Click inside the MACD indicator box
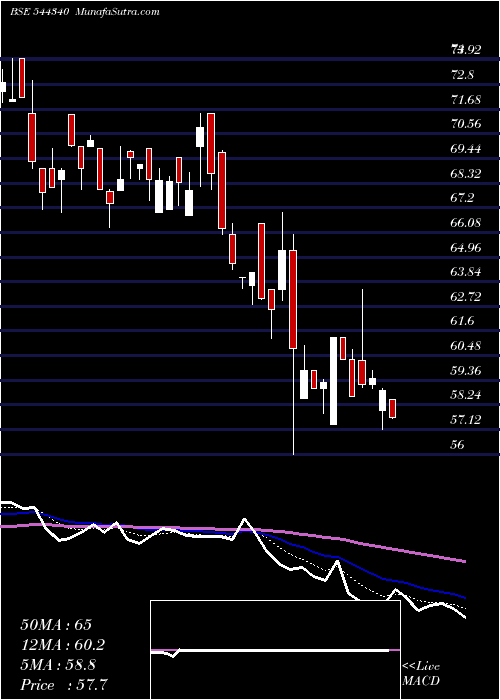Image resolution: width=500 pixels, height=700 pixels. tap(275, 650)
